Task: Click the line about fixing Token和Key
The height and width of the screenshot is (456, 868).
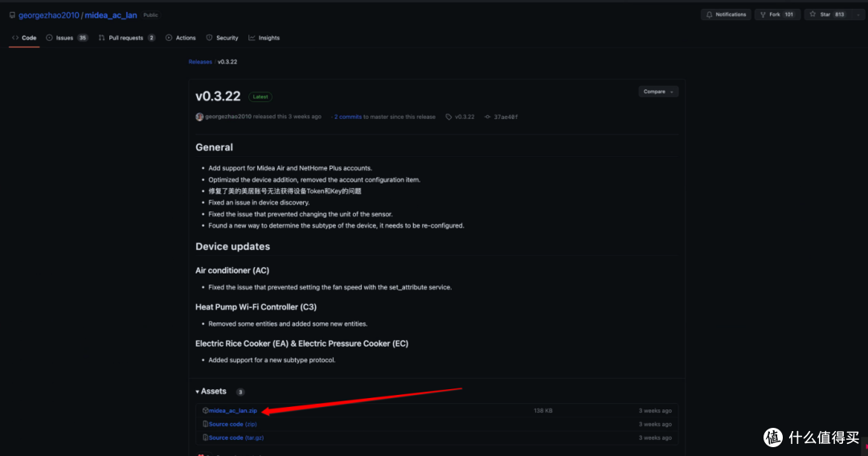Action: (x=285, y=191)
